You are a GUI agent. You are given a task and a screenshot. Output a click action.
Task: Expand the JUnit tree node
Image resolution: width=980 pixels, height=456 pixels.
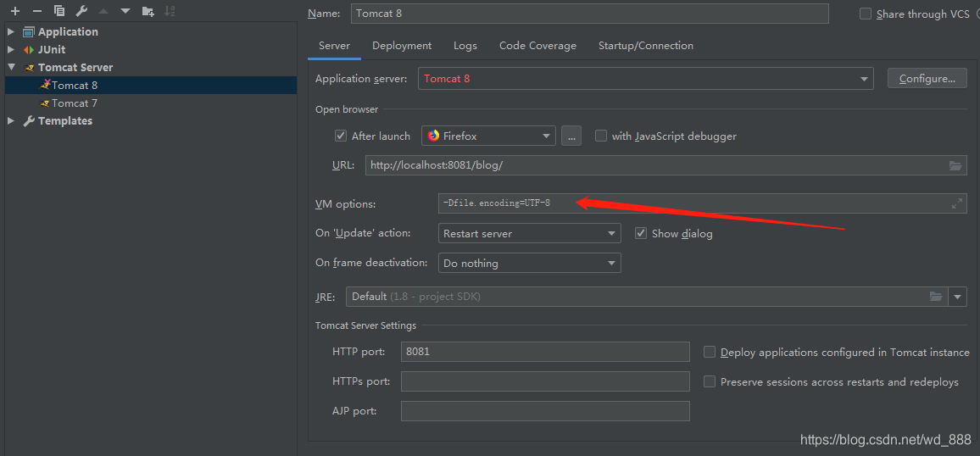[11, 49]
